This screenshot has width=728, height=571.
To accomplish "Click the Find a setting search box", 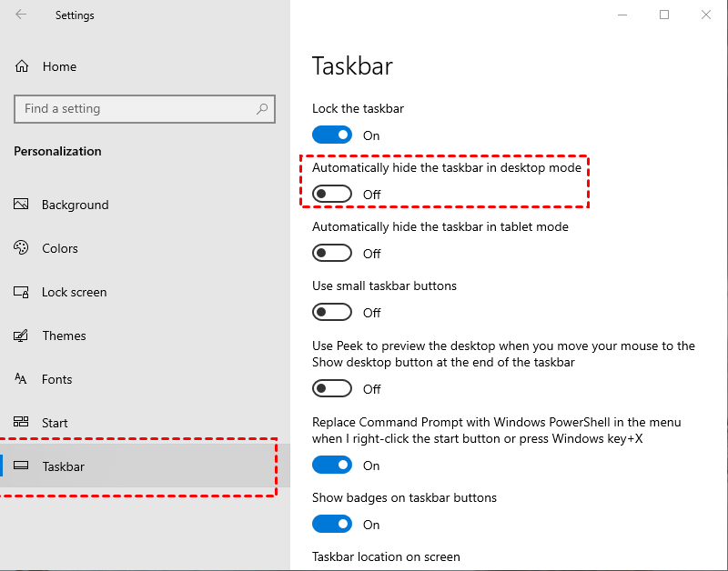I will (136, 109).
